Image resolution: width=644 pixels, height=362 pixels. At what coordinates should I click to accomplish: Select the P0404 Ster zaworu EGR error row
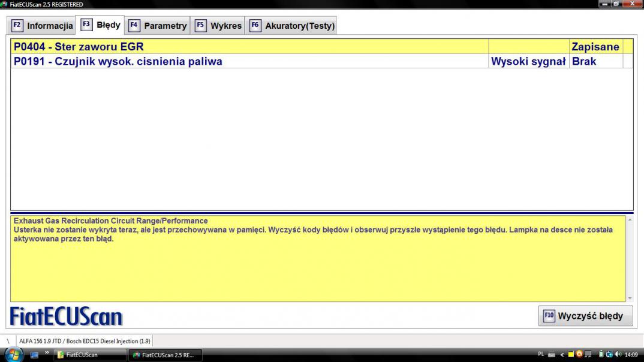(321, 46)
